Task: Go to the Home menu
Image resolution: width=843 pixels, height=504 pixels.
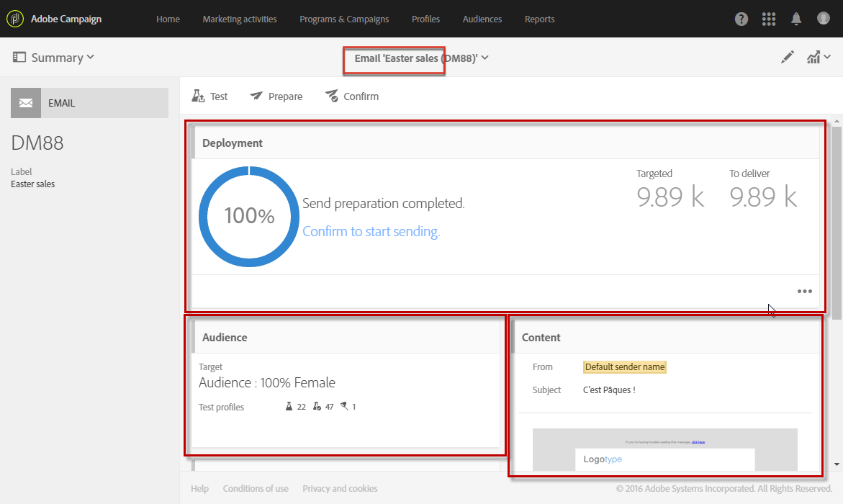Action: [168, 19]
